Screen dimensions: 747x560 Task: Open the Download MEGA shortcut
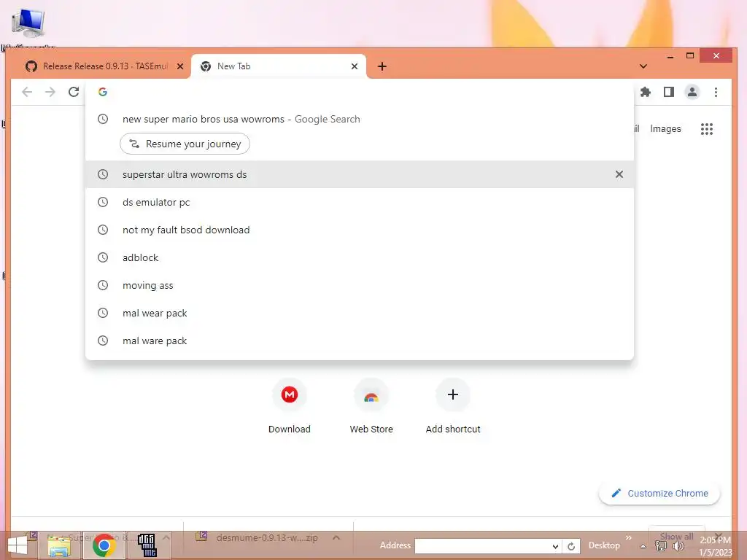point(289,406)
